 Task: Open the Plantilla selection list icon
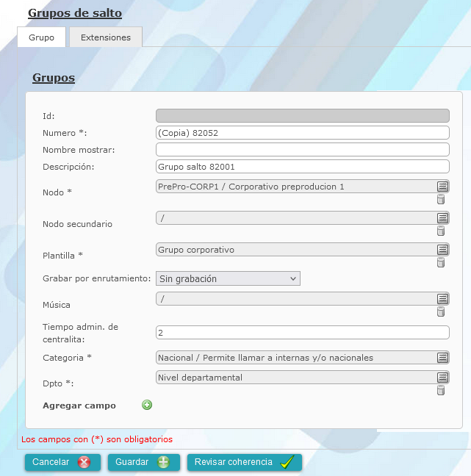(x=442, y=250)
